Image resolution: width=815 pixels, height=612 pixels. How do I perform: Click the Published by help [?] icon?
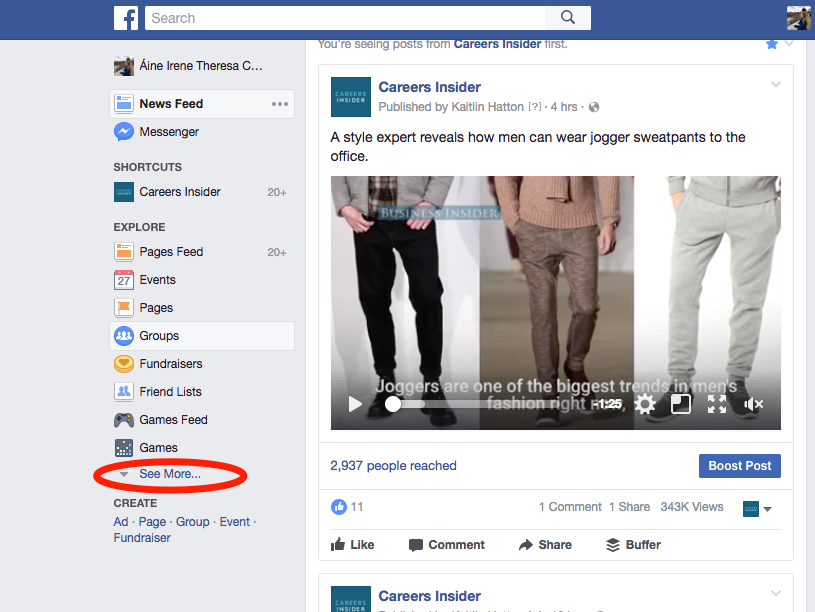(534, 107)
